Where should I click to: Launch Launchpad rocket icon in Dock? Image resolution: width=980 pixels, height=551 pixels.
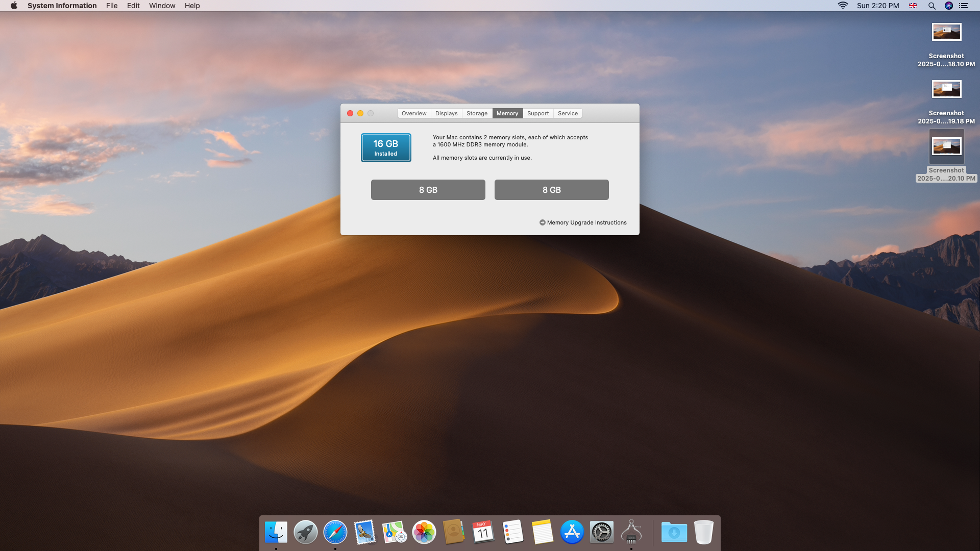pos(306,532)
